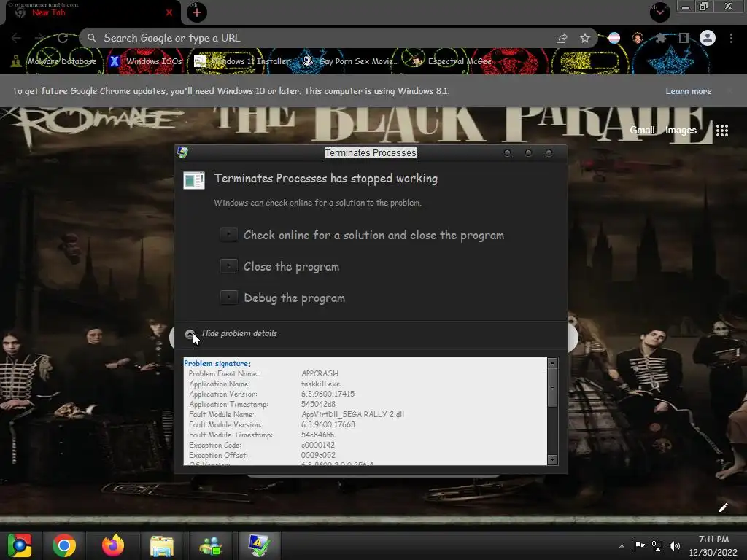Open a new tab with plus button
Screen dimensions: 747x560
(197, 12)
